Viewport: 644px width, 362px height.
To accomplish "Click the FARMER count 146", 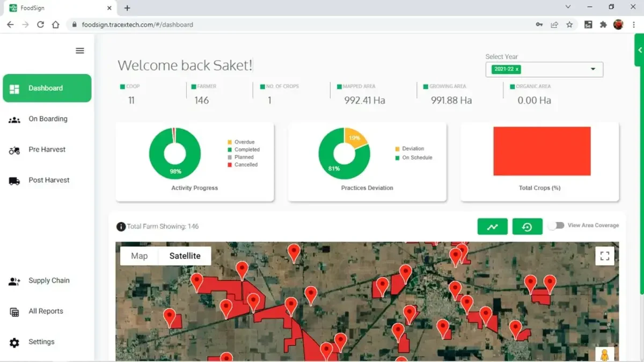I will click(x=202, y=100).
